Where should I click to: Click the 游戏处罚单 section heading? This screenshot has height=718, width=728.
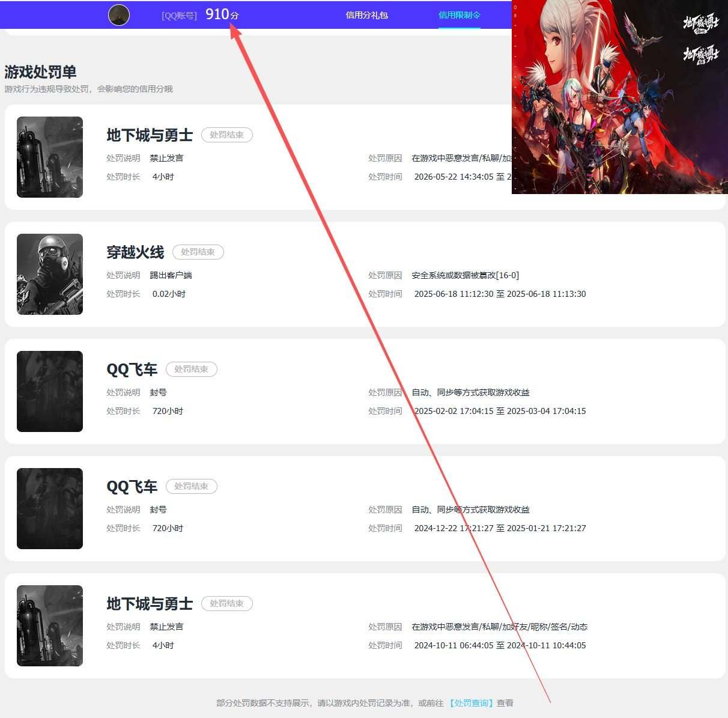coord(40,72)
